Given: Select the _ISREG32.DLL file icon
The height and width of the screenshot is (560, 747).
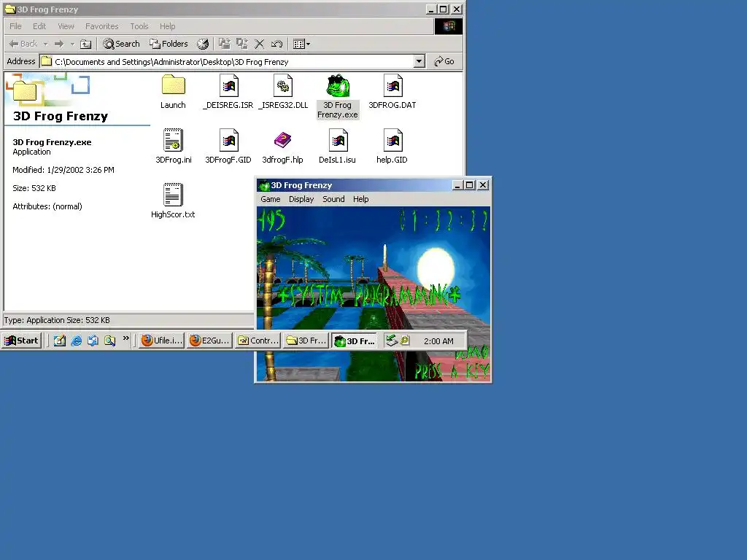Looking at the screenshot, I should [283, 86].
